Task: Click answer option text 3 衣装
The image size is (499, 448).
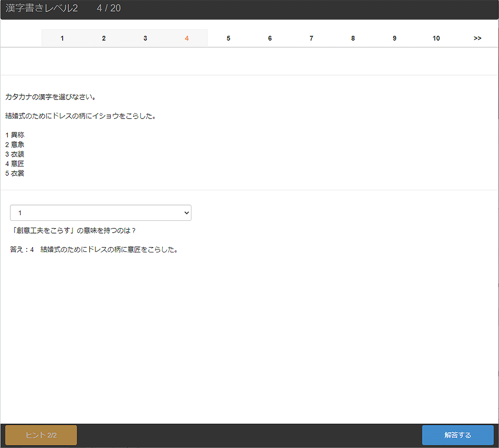Action: [15, 154]
